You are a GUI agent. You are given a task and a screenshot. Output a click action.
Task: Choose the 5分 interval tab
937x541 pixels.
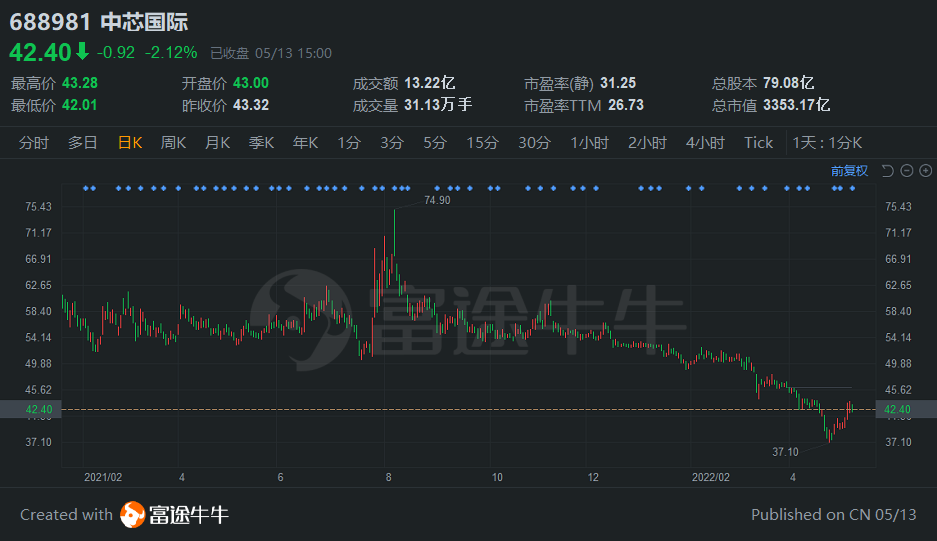435,143
